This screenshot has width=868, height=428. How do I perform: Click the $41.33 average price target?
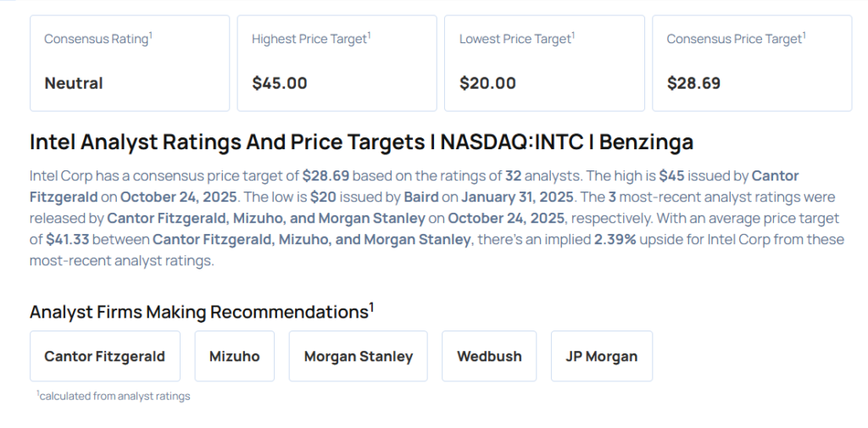[68, 239]
